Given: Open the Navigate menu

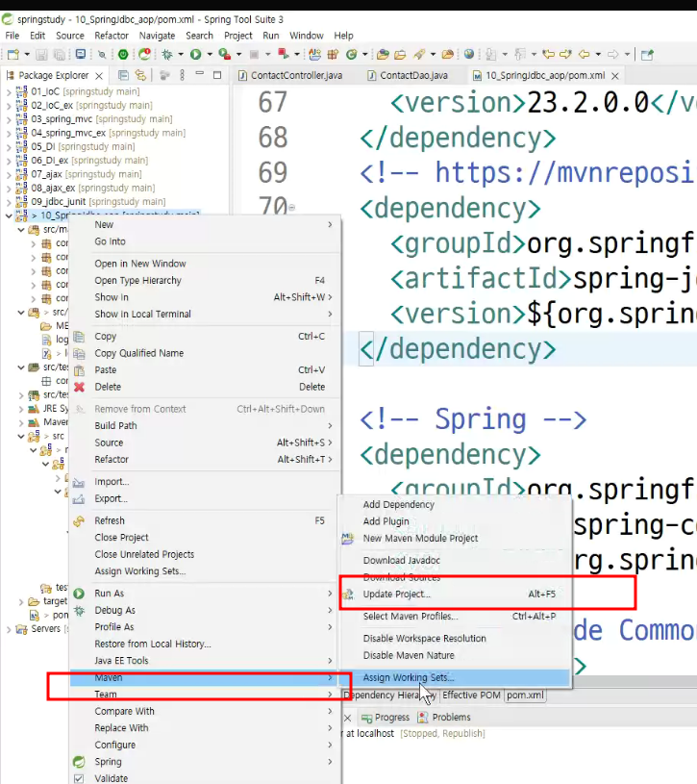Looking at the screenshot, I should [x=157, y=36].
